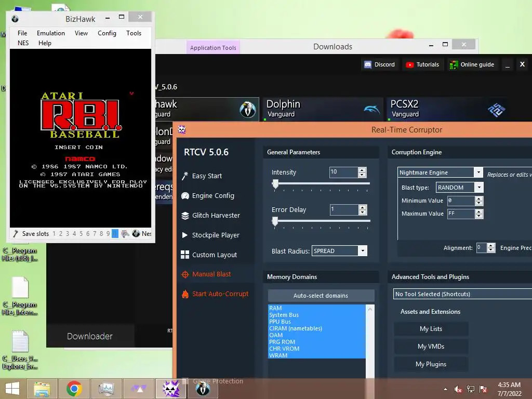Click the Intensity slider handle
The height and width of the screenshot is (399, 532).
coord(275,184)
